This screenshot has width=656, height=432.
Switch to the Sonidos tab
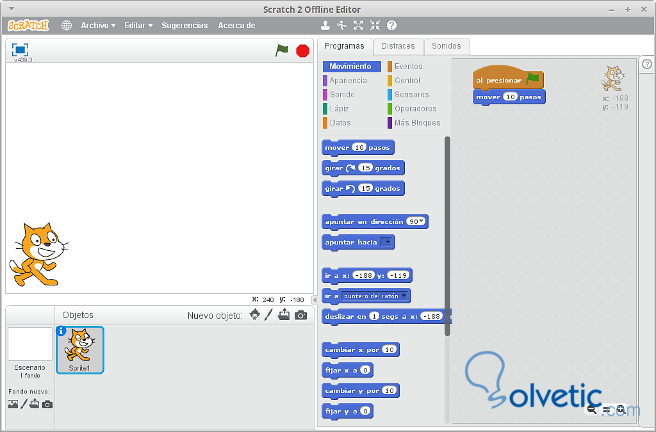click(x=446, y=46)
